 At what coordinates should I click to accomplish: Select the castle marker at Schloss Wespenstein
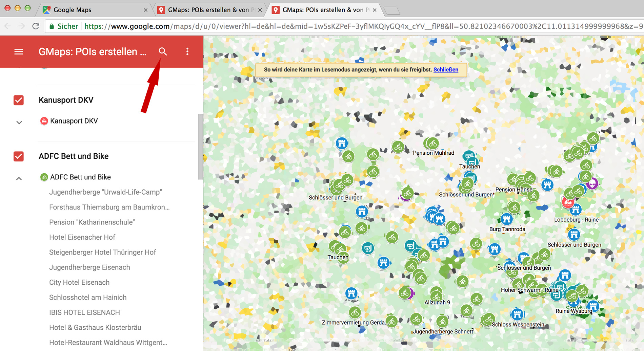click(517, 314)
